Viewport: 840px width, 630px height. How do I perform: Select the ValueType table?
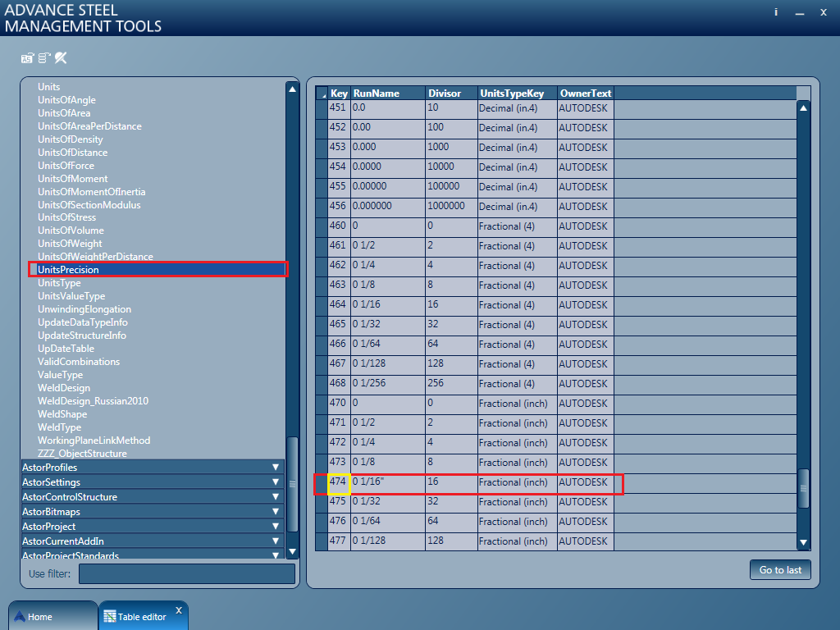pos(60,374)
